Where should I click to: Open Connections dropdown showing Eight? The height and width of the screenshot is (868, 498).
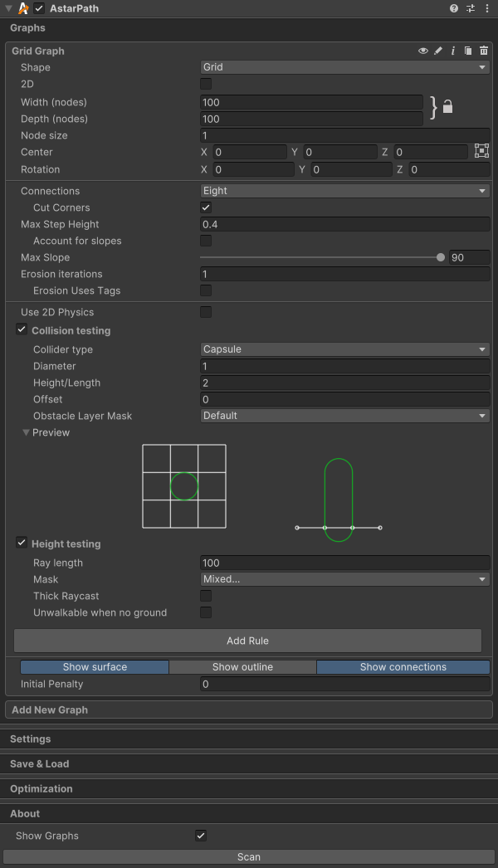[344, 191]
